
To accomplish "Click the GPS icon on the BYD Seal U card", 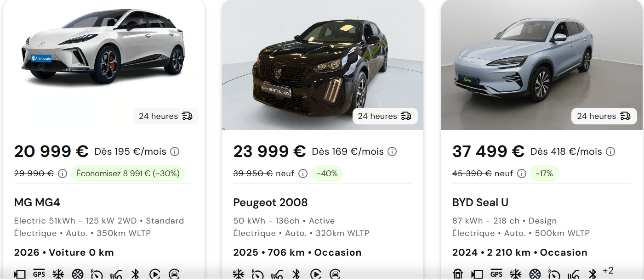I will 496,274.
